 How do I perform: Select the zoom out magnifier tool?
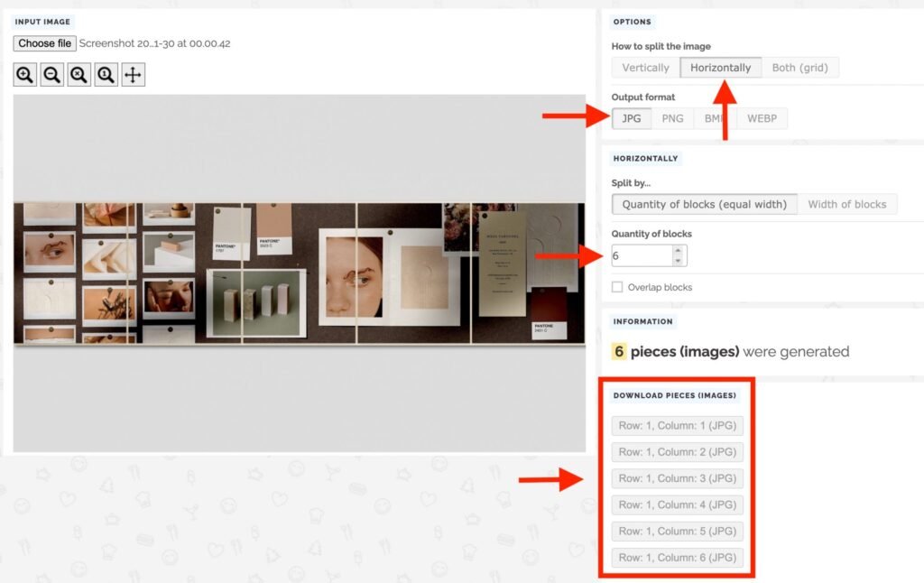51,74
